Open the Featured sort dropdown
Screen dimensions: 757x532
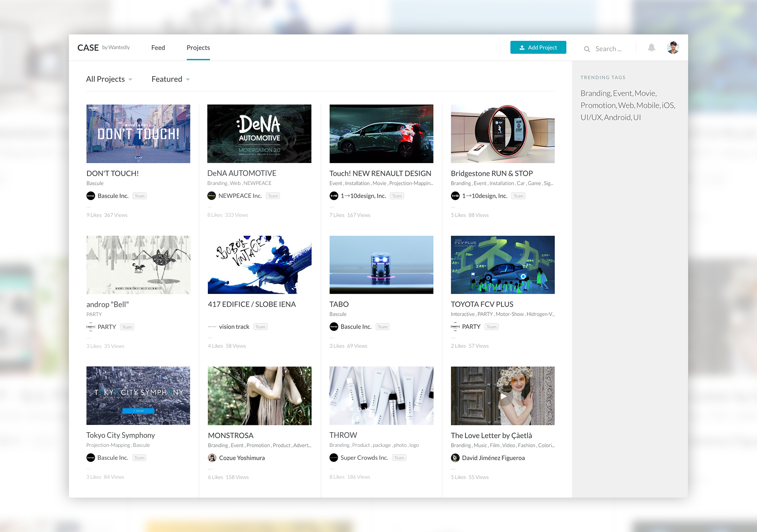pos(171,79)
